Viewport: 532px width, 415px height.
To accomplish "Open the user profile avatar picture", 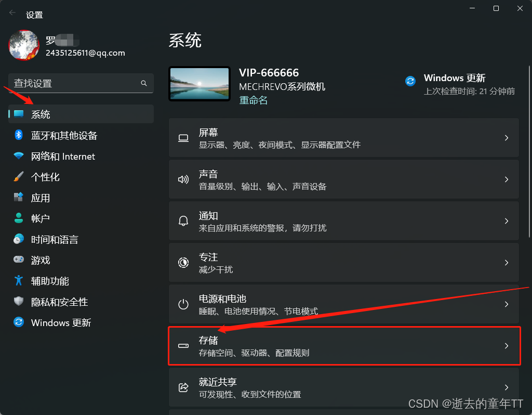I will pyautogui.click(x=24, y=45).
